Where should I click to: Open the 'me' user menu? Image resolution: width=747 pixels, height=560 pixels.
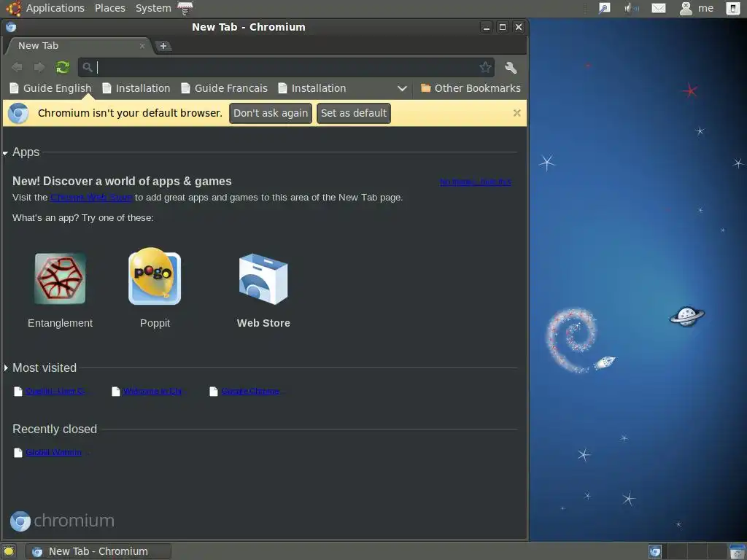coord(697,8)
